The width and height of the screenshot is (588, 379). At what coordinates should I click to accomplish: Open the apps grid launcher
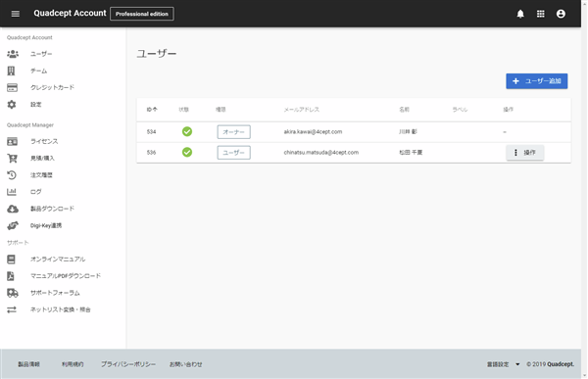point(540,14)
